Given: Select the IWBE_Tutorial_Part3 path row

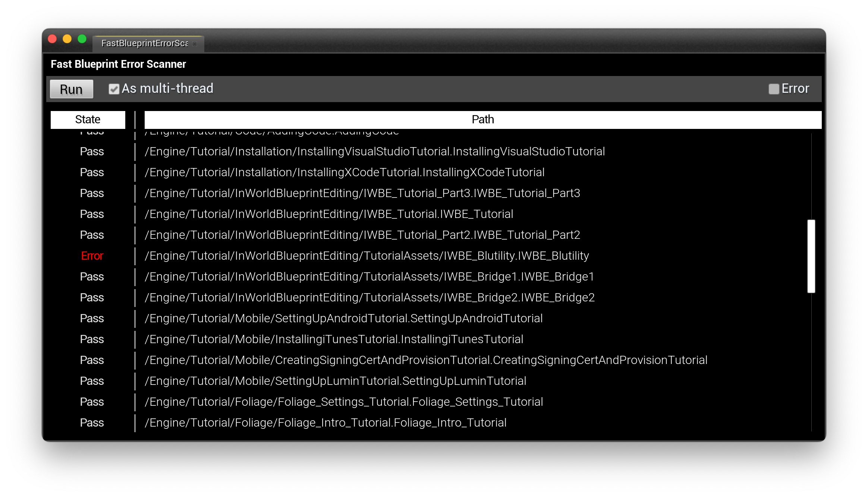Looking at the screenshot, I should [x=362, y=193].
